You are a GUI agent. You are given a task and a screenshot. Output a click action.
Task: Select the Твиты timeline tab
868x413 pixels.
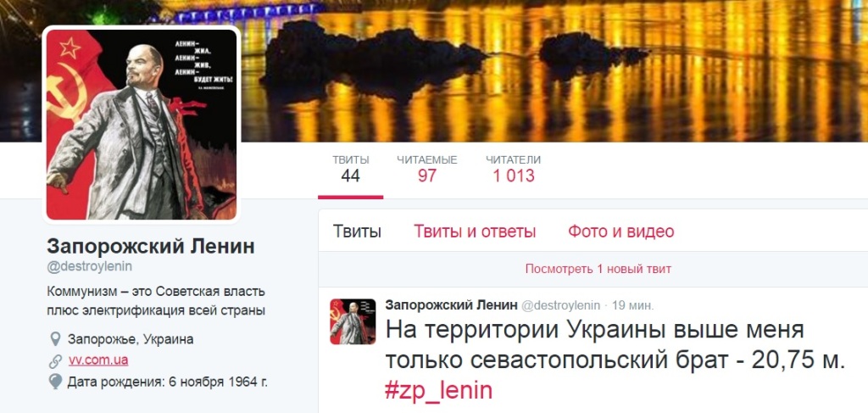[x=357, y=232]
